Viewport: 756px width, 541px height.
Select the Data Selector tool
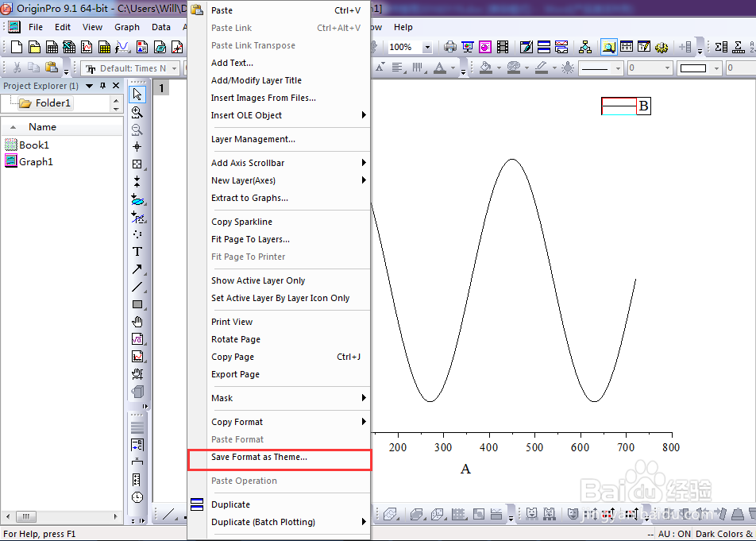[x=137, y=182]
